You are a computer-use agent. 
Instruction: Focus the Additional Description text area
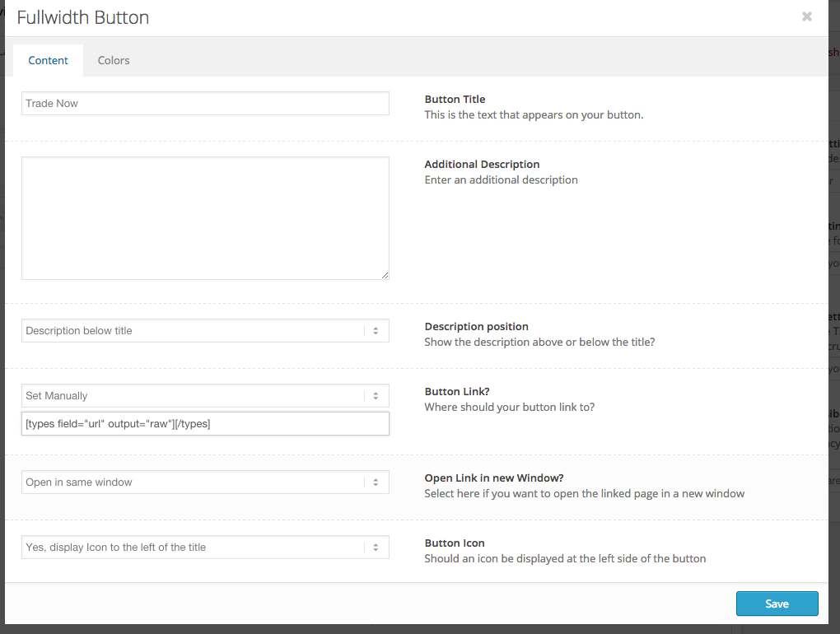pos(205,218)
